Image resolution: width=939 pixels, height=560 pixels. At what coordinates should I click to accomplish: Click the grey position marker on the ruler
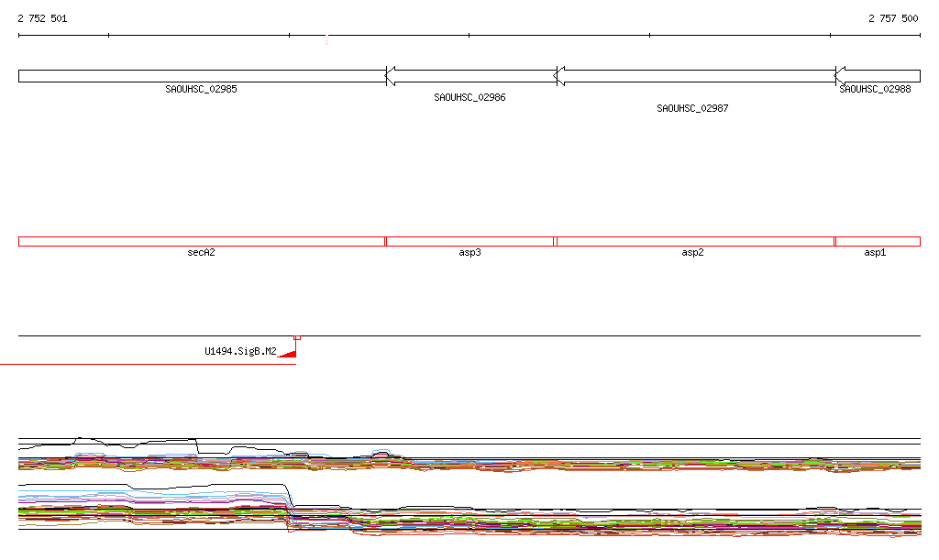326,39
